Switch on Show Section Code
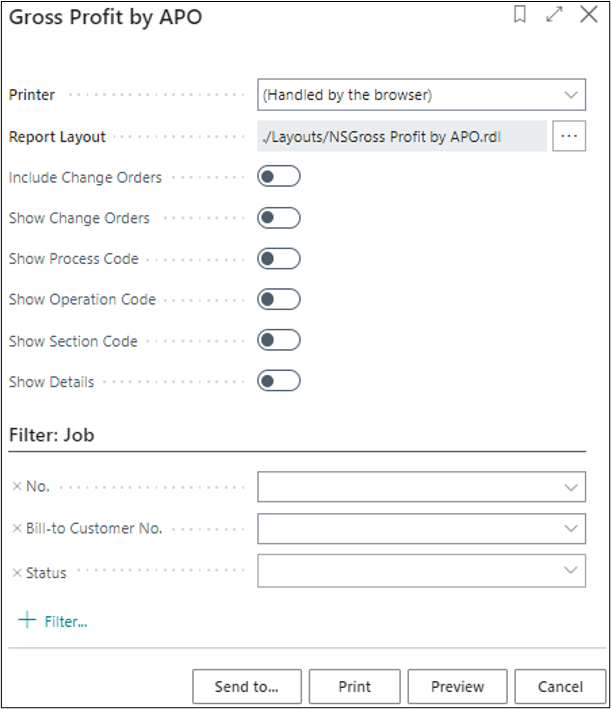Image resolution: width=611 pixels, height=709 pixels. 278,340
